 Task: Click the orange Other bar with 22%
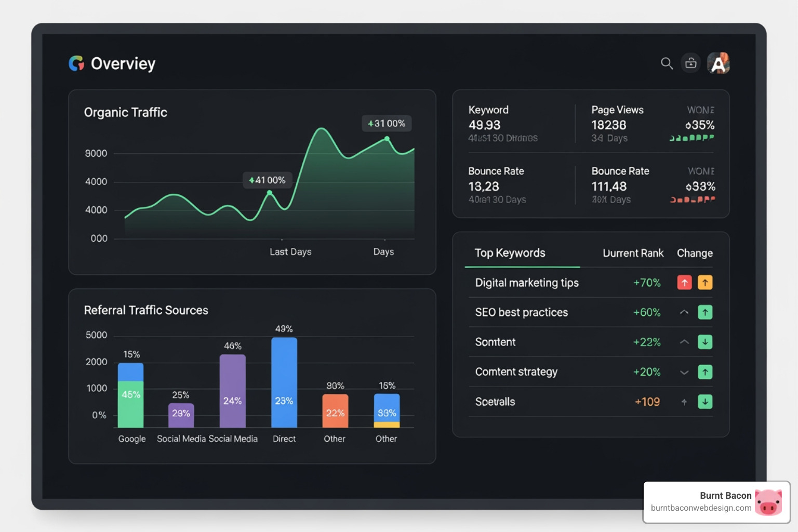(335, 411)
